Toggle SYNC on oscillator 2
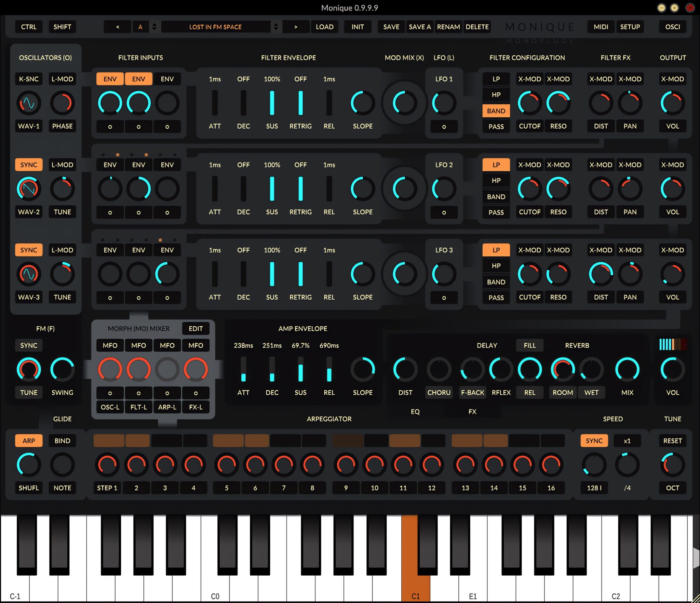This screenshot has width=700, height=603. 29,165
